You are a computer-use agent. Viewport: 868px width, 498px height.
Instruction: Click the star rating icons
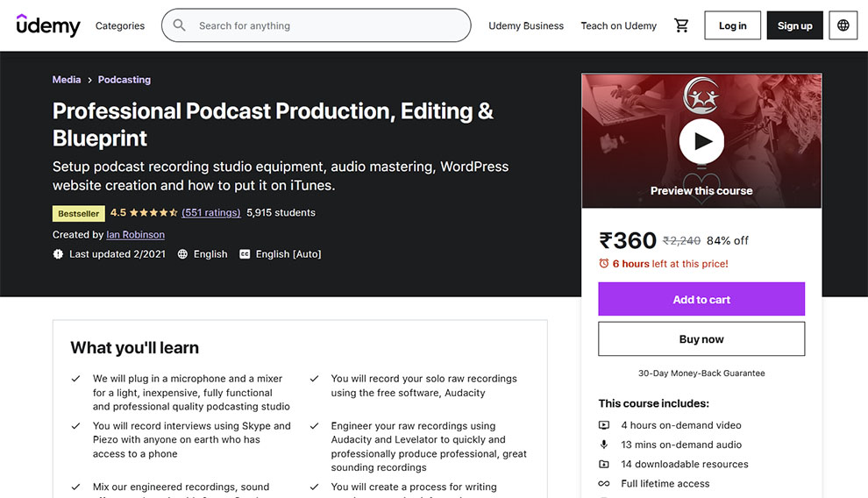154,213
